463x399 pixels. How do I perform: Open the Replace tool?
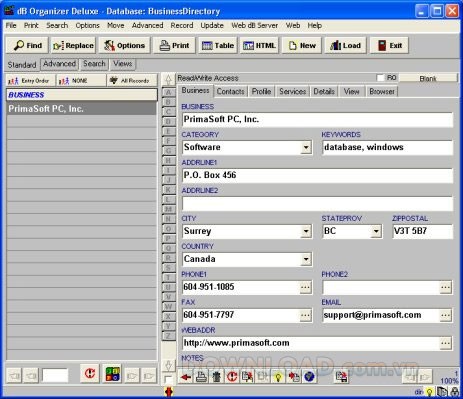coord(73,45)
